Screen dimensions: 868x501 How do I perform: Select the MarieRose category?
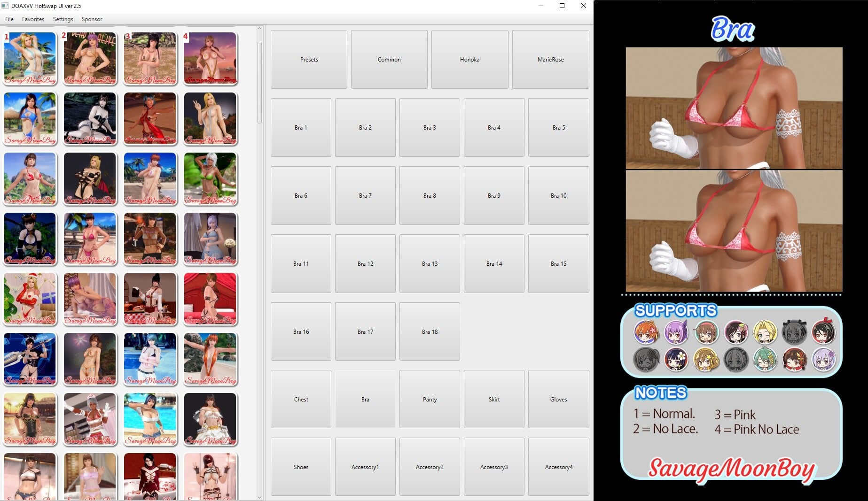tap(550, 60)
